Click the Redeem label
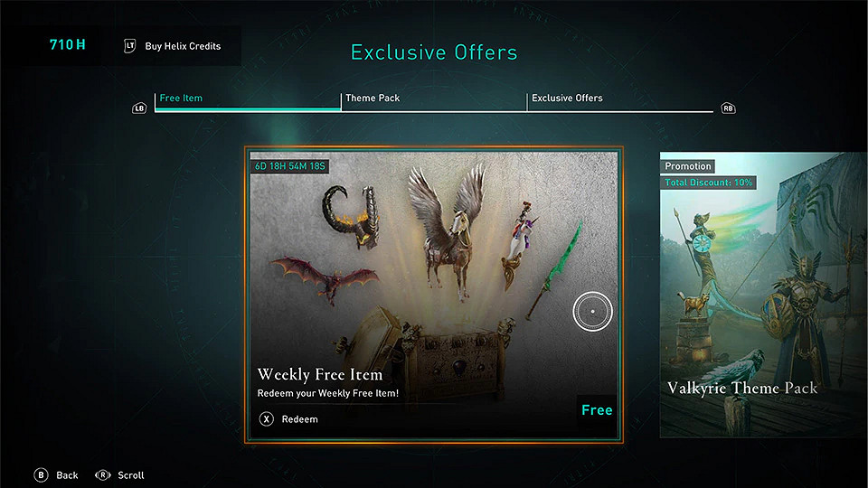Image resolution: width=868 pixels, height=488 pixels. point(299,419)
